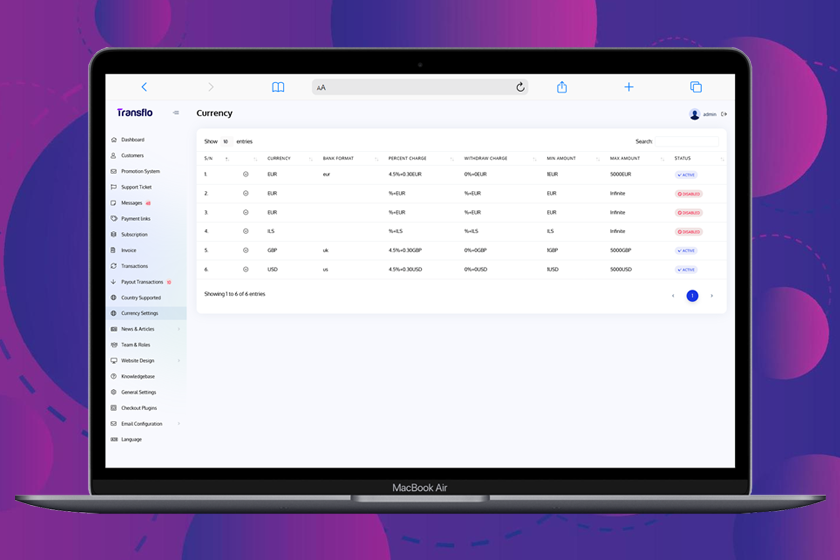Image resolution: width=840 pixels, height=560 pixels.
Task: Click the browser share icon
Action: (562, 88)
